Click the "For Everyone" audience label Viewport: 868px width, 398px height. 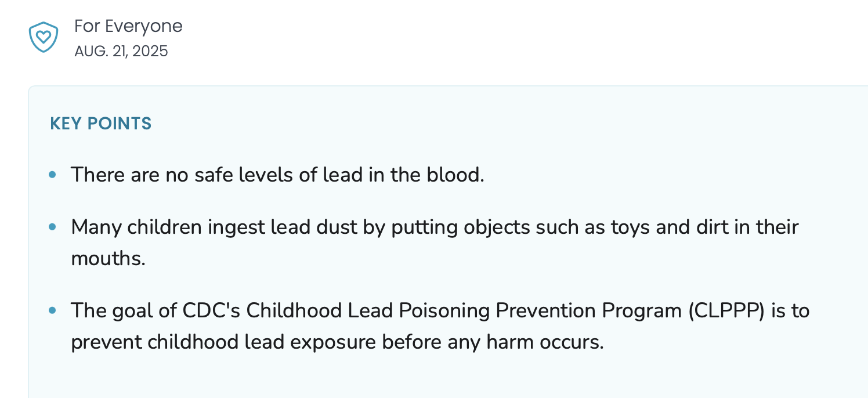(x=128, y=26)
